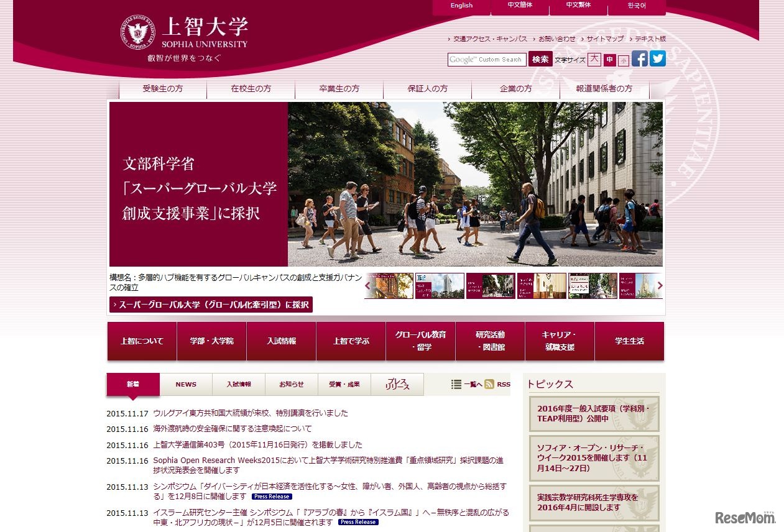Open Sophia University's Twitter page
784x532 pixels.
(x=657, y=60)
